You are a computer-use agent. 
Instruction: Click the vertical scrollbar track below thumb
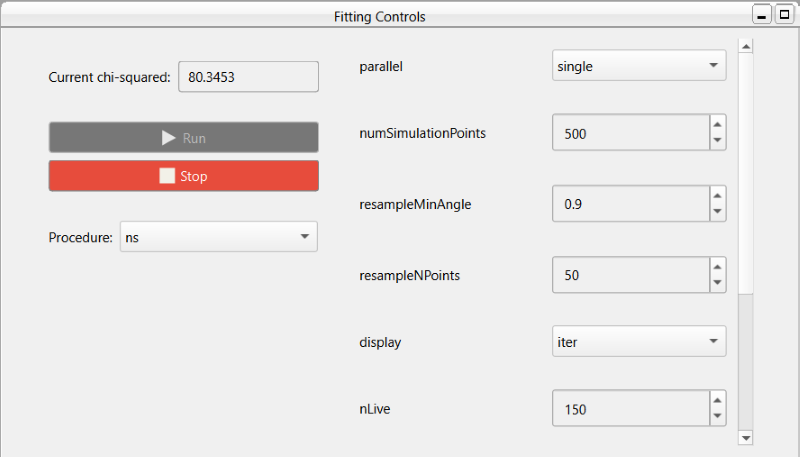coord(746,362)
